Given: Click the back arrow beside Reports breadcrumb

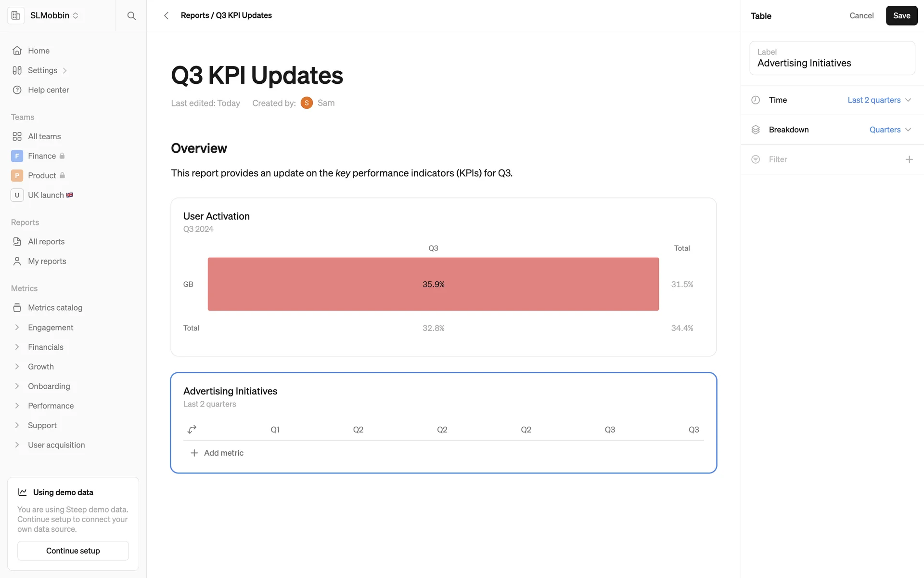Looking at the screenshot, I should (x=166, y=16).
